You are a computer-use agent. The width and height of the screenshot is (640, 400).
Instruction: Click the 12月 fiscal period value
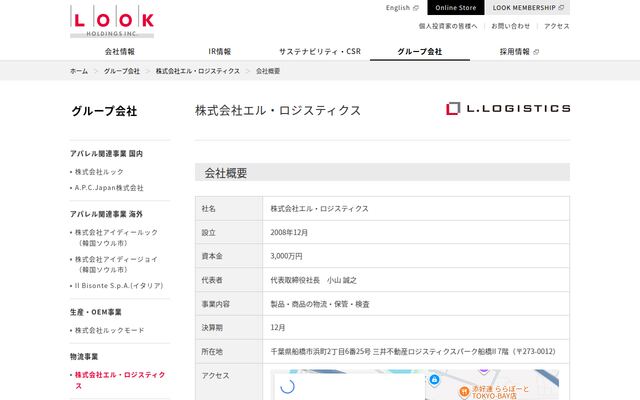[x=278, y=328]
